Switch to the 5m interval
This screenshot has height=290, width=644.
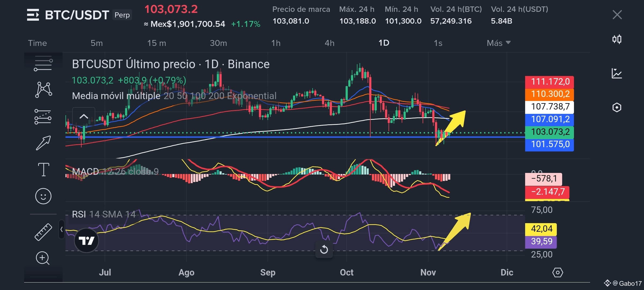tap(97, 43)
